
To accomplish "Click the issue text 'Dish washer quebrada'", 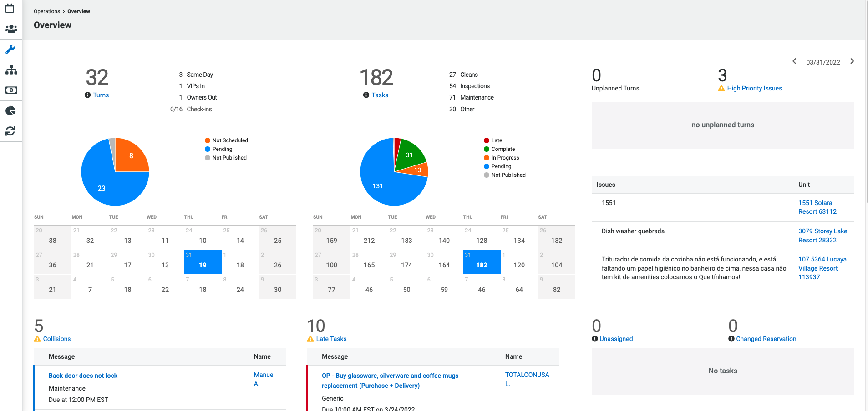I will 633,231.
